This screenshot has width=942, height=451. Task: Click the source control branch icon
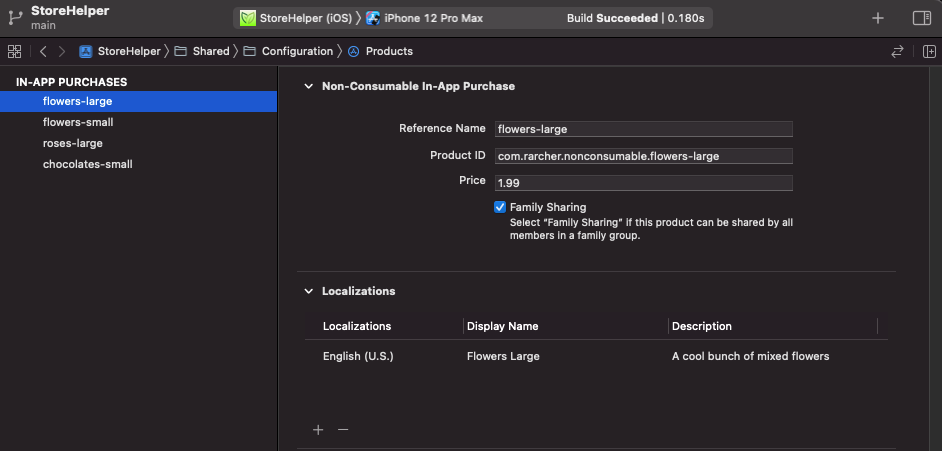click(x=13, y=17)
